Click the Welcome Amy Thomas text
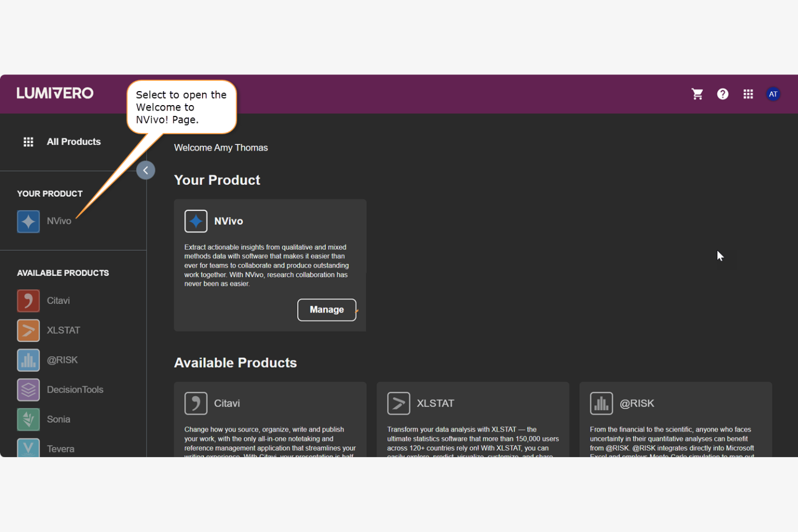Viewport: 798px width, 532px height. coord(221,147)
